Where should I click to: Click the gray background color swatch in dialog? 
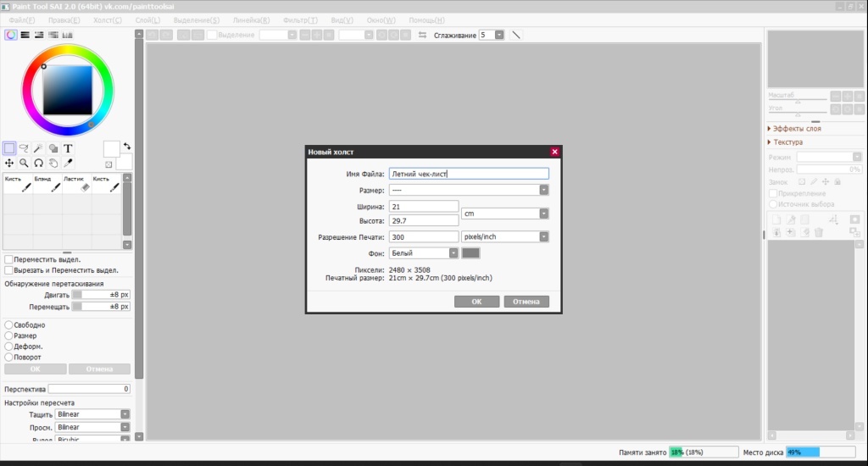click(470, 253)
